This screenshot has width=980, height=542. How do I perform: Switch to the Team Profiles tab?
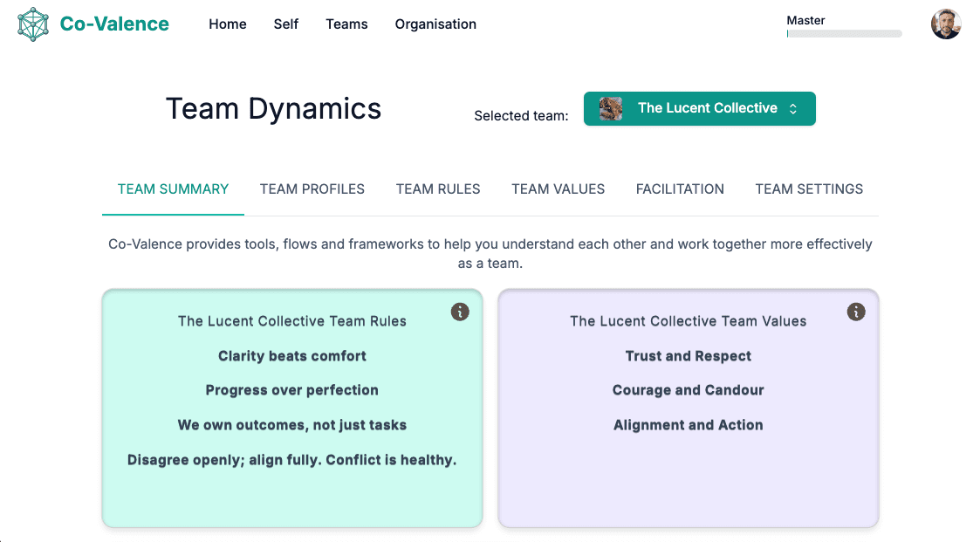tap(312, 189)
